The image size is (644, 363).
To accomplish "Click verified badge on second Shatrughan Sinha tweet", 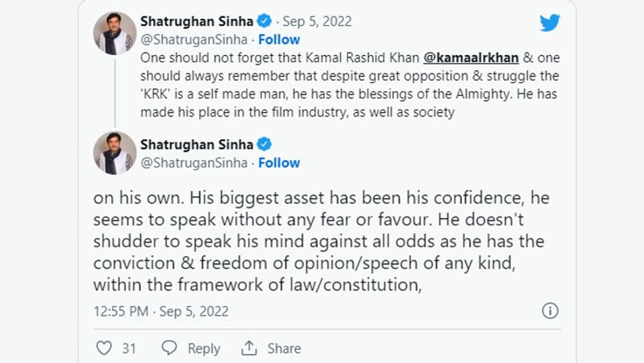I will [264, 144].
